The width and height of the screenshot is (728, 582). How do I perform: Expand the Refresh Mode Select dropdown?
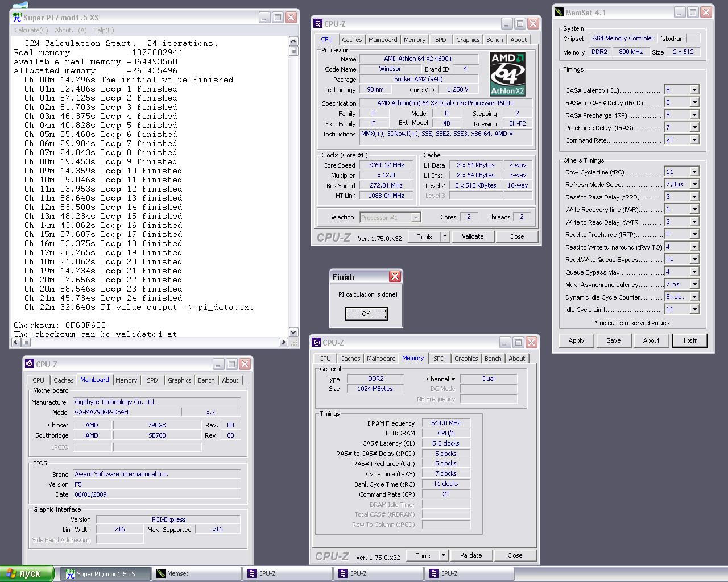tap(694, 184)
